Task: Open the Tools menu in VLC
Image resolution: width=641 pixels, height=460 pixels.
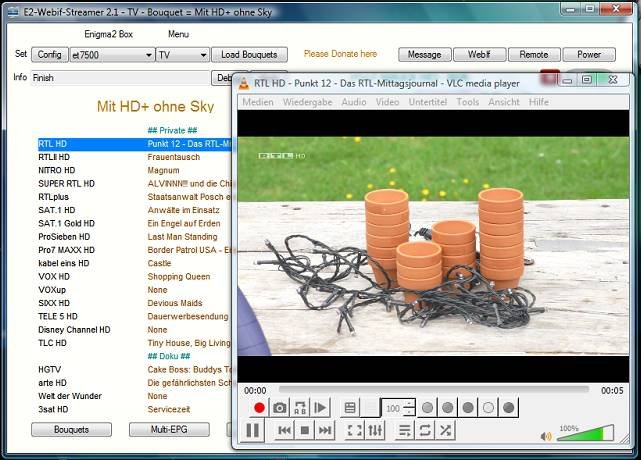Action: pyautogui.click(x=468, y=102)
